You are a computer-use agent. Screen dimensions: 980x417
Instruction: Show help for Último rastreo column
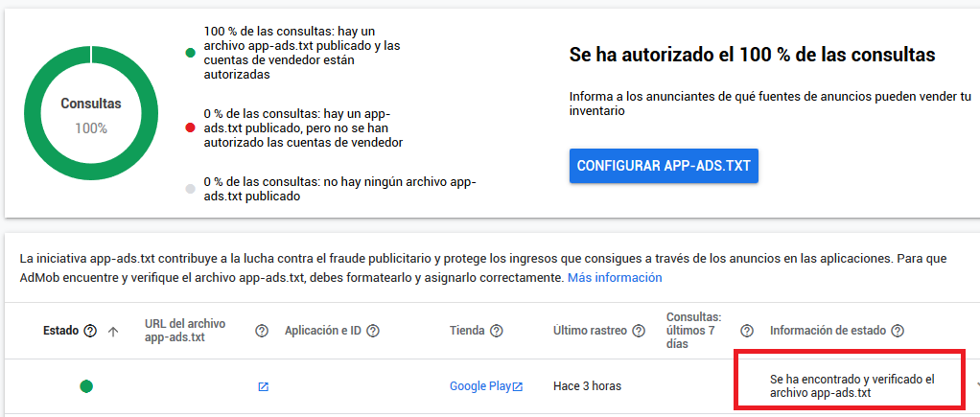click(638, 332)
